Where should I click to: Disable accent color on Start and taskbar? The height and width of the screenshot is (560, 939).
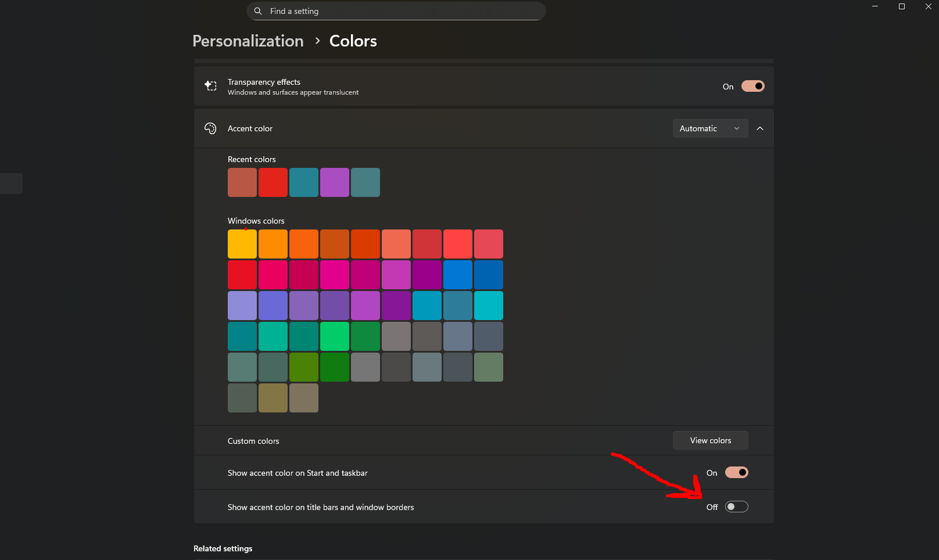pos(737,472)
